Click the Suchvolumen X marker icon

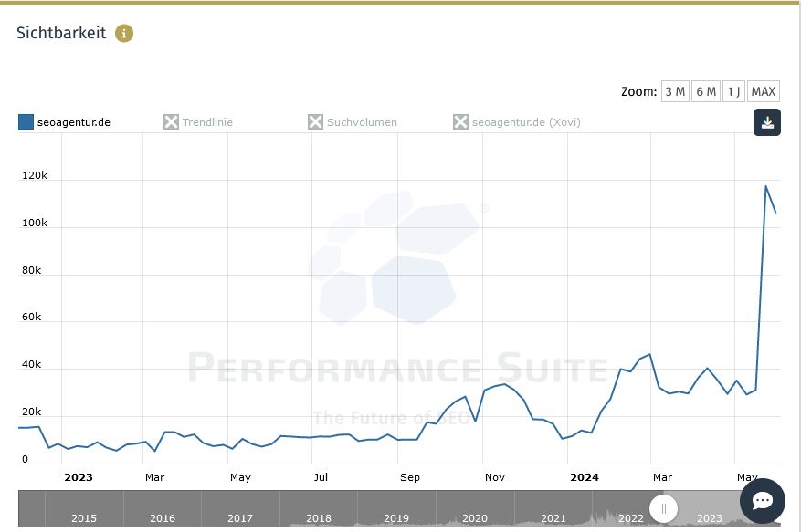[316, 122]
